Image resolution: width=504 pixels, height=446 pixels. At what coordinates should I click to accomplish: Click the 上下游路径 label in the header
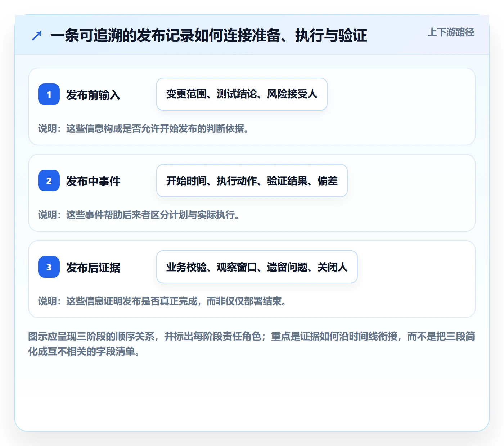(x=451, y=32)
